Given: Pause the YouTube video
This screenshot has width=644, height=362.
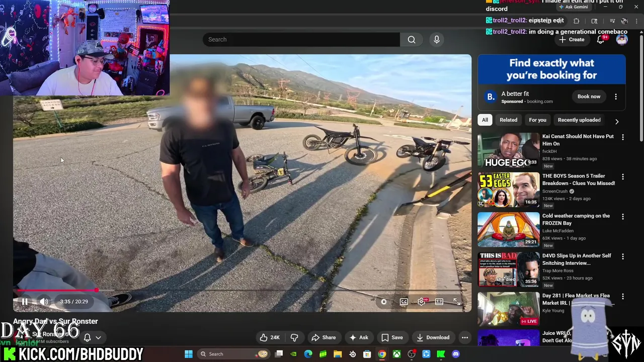Looking at the screenshot, I should tap(25, 302).
